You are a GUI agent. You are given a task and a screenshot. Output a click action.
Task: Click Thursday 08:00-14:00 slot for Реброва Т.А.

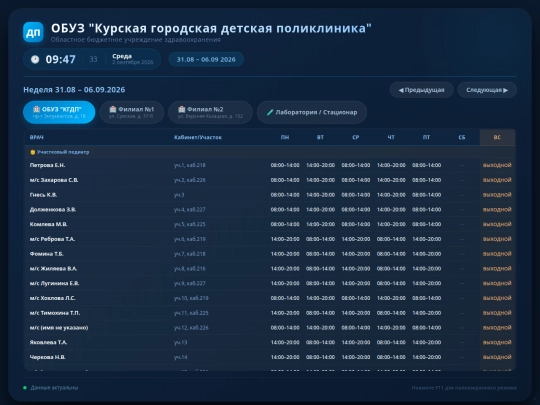(391, 239)
